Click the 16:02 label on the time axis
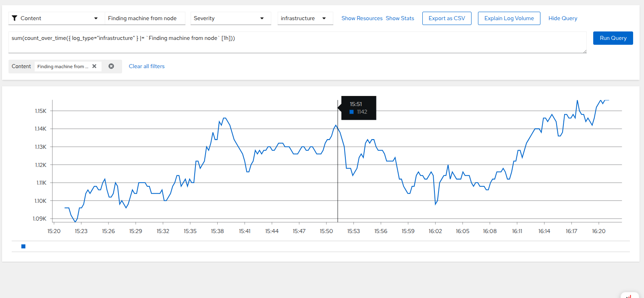This screenshot has height=298, width=644. (435, 231)
